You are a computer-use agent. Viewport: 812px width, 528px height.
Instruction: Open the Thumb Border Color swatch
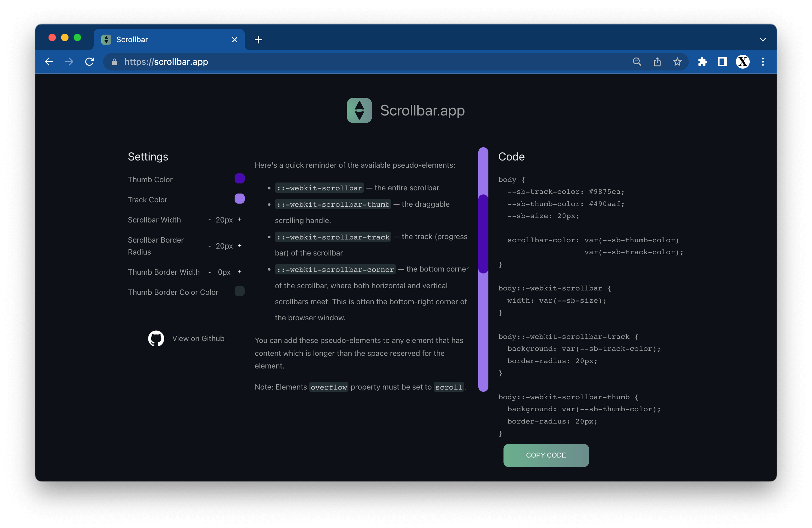point(240,291)
